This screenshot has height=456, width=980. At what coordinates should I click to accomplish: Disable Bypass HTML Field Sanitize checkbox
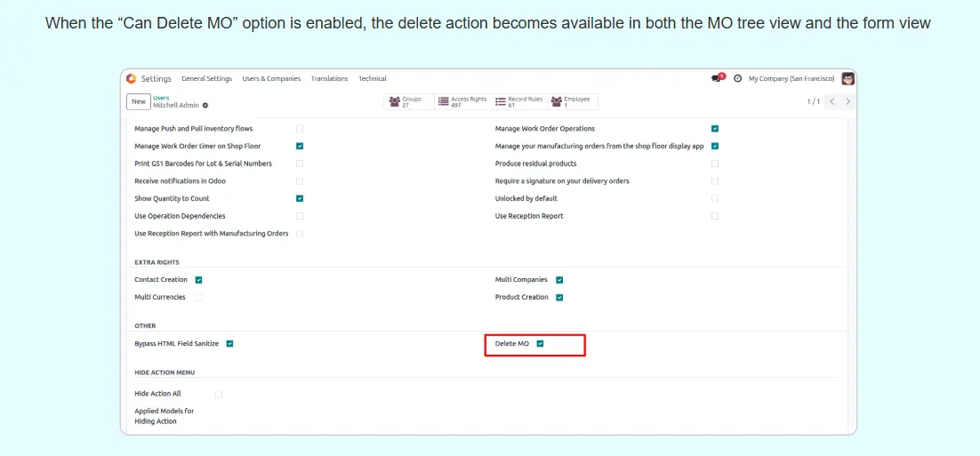click(229, 343)
